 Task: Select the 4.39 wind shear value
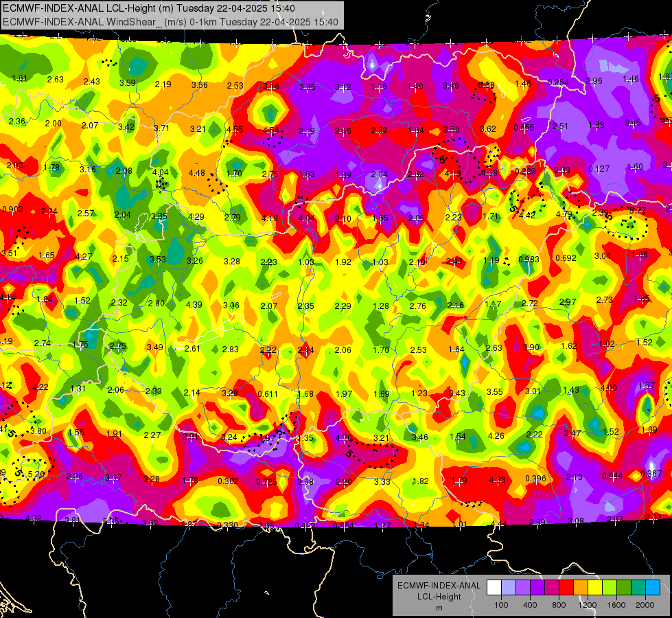(194, 304)
